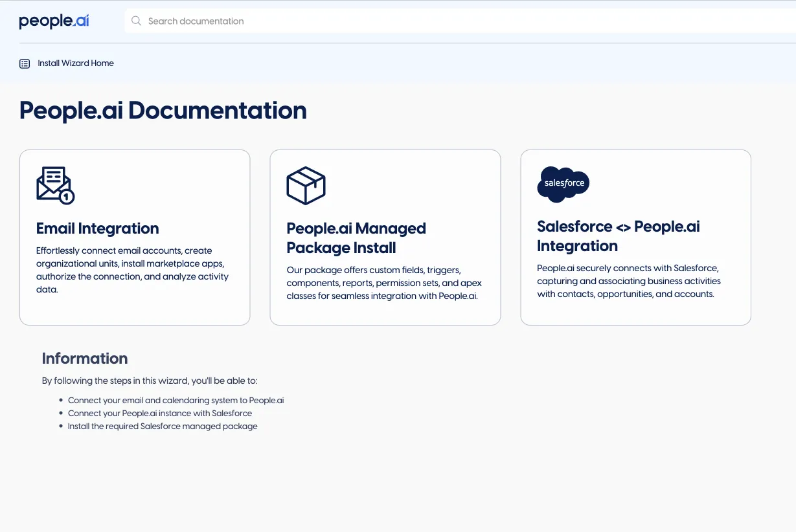Click the Install Wizard Home list icon
The height and width of the screenshot is (532, 796).
click(25, 63)
